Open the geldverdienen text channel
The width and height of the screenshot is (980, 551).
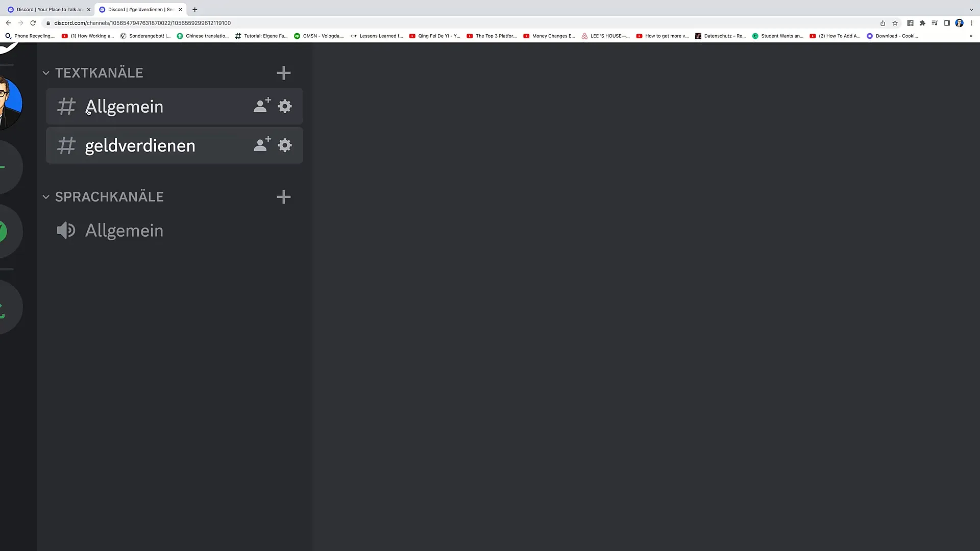(174, 145)
